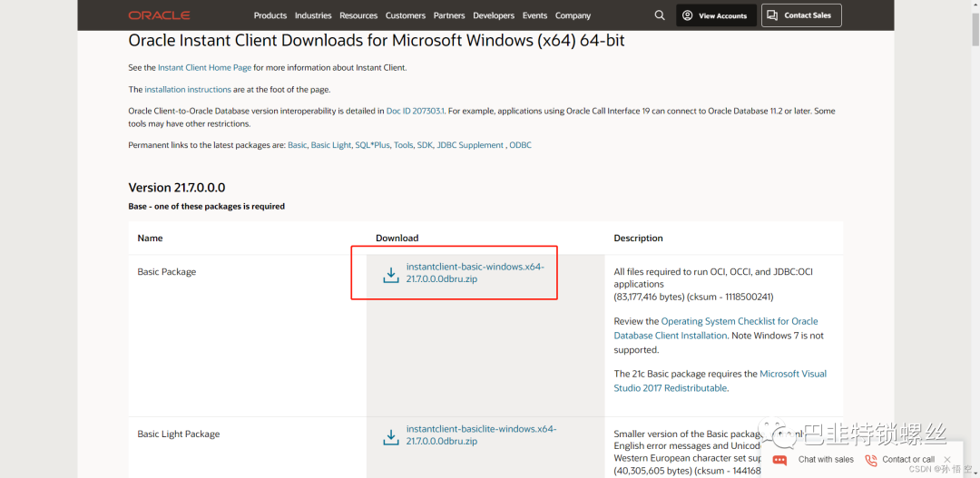
Task: Click download icon for Basic Package
Action: tap(391, 274)
